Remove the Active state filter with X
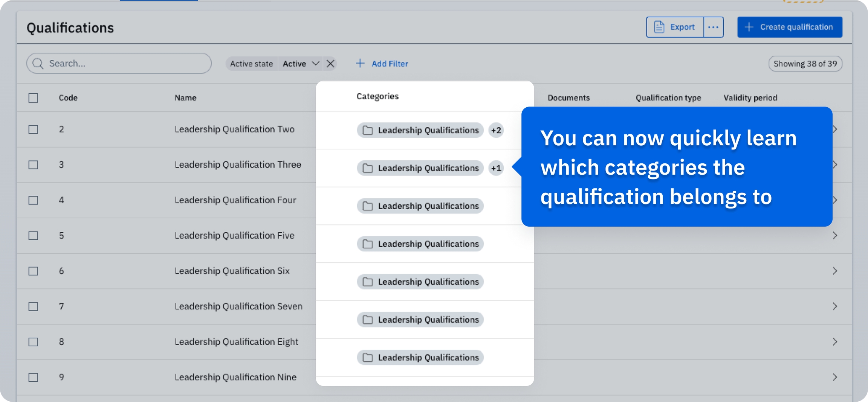This screenshot has height=402, width=868. 330,64
